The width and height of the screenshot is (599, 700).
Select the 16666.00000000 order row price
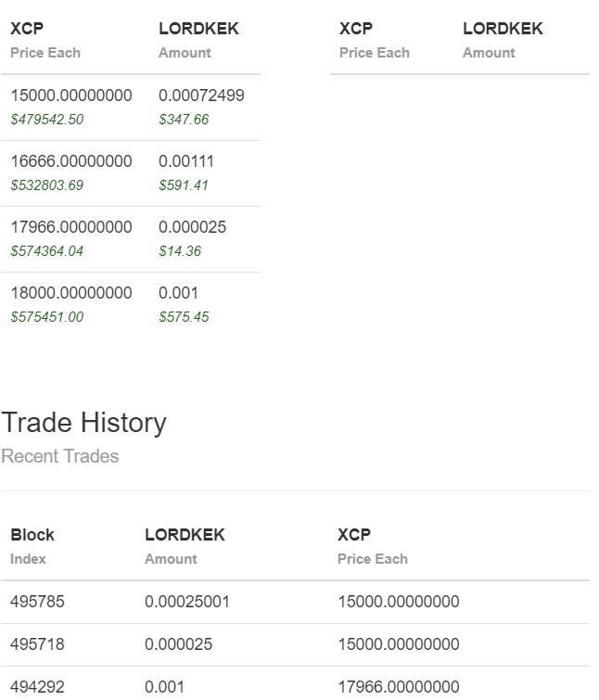point(71,161)
